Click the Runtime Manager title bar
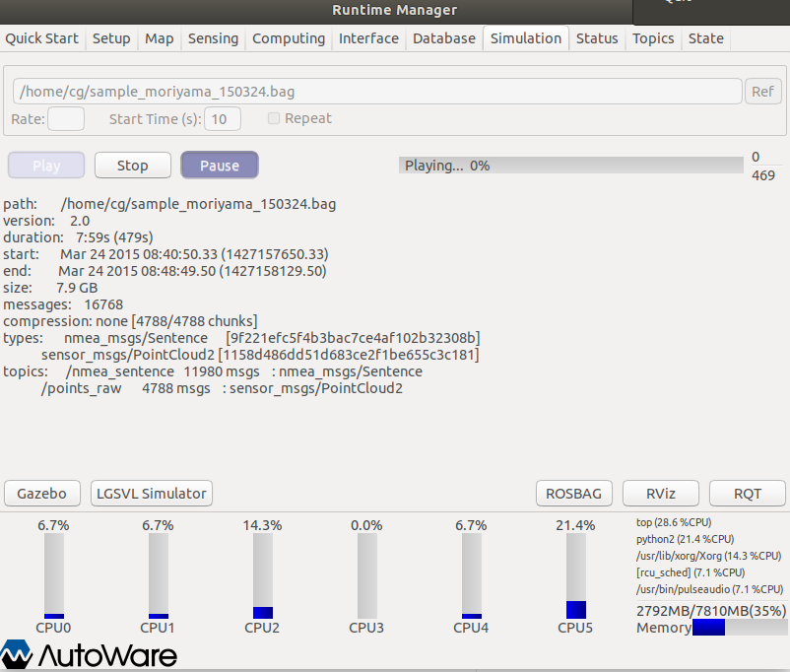The width and height of the screenshot is (790, 672). (x=394, y=10)
